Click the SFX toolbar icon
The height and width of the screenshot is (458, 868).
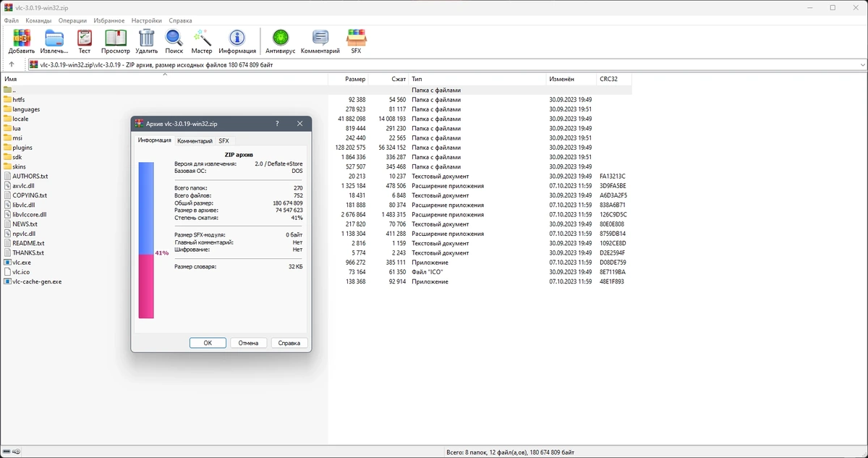pos(356,38)
